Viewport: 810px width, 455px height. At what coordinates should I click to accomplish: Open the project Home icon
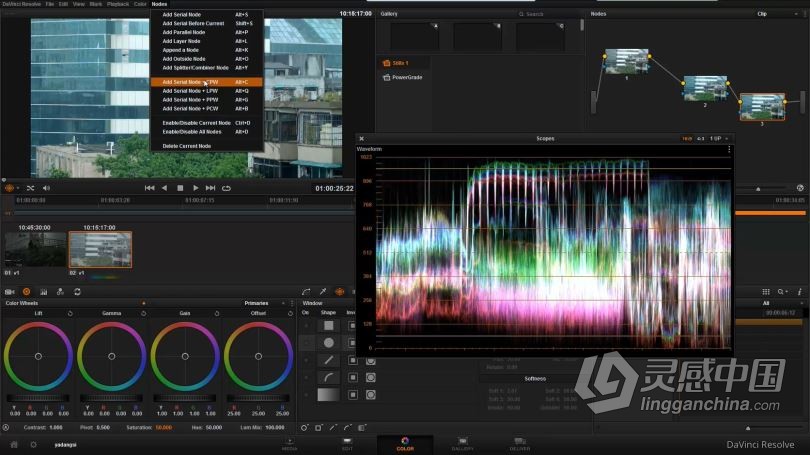tap(14, 444)
